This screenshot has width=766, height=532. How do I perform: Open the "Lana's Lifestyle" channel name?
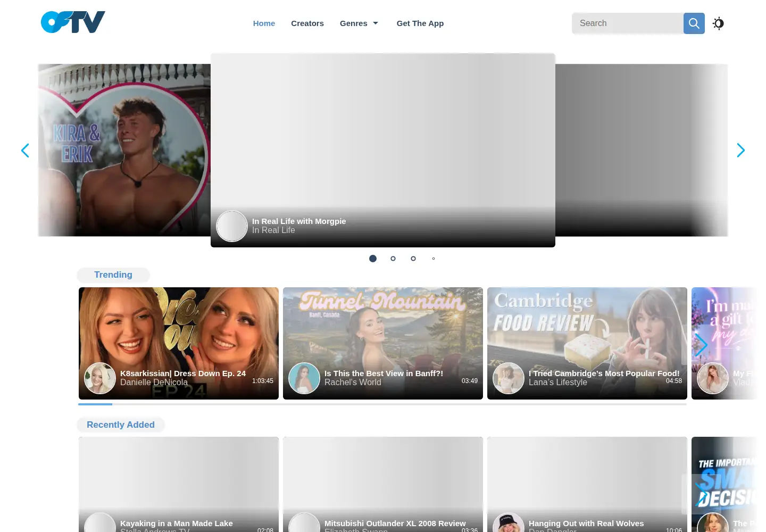(x=558, y=383)
